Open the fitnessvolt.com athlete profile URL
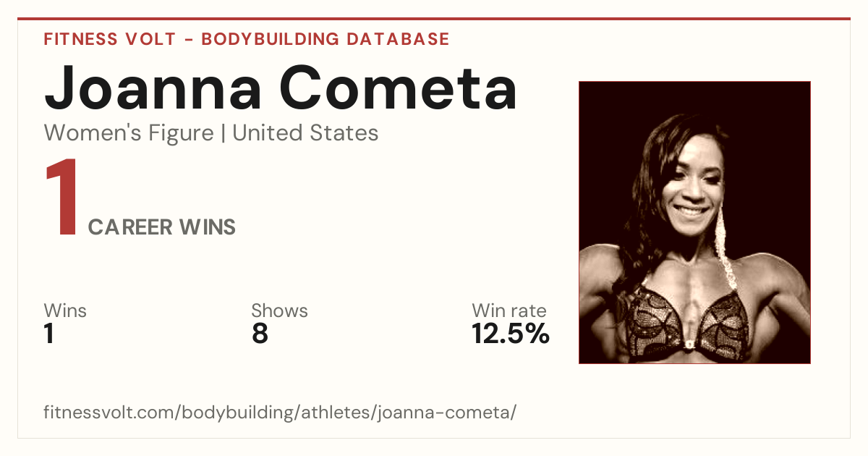Viewport: 868px width, 456px height. [280, 413]
